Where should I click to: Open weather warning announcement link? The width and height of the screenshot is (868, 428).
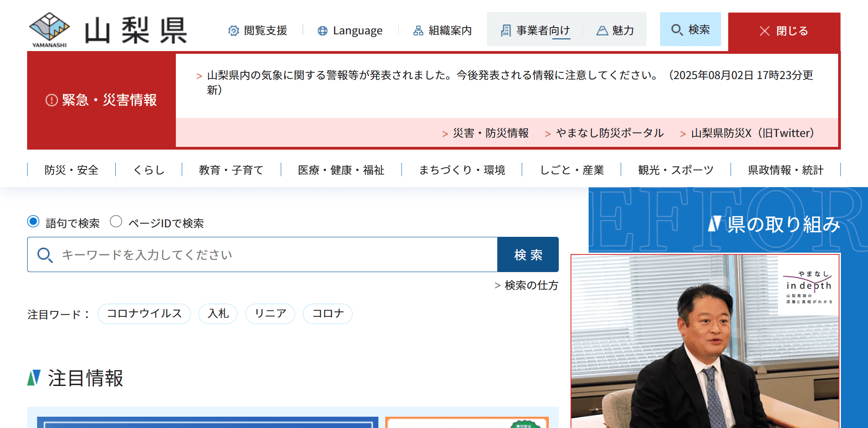(509, 82)
